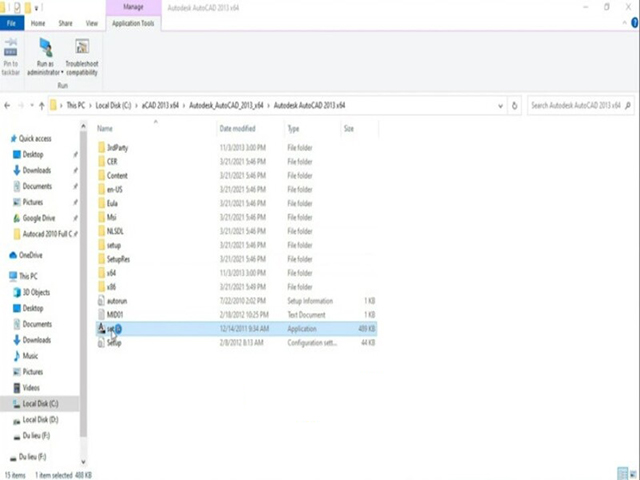
Task: Select the lowercase setup folder icon
Action: pyautogui.click(x=102, y=245)
